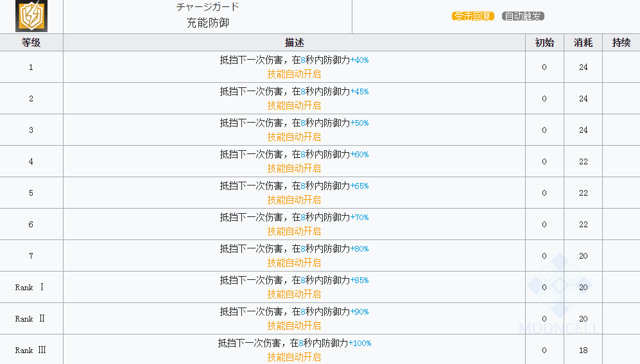Click the orange 受击回复 tag

click(x=473, y=16)
